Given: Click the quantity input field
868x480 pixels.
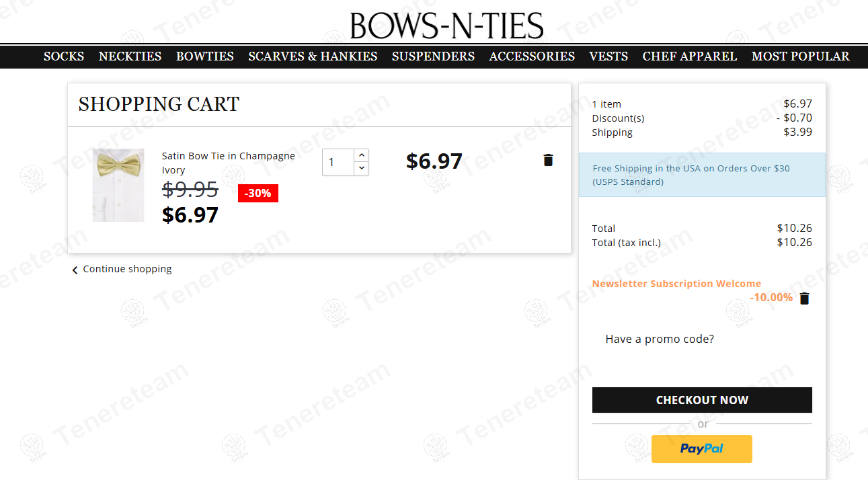Looking at the screenshot, I should [x=338, y=162].
